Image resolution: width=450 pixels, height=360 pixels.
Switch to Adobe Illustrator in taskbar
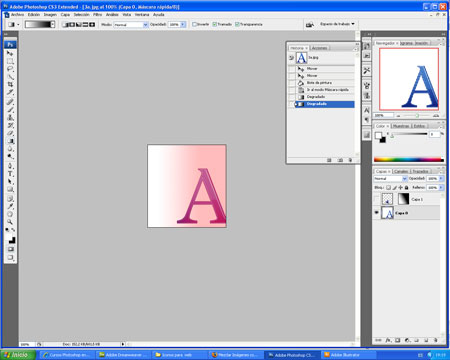[x=348, y=355]
